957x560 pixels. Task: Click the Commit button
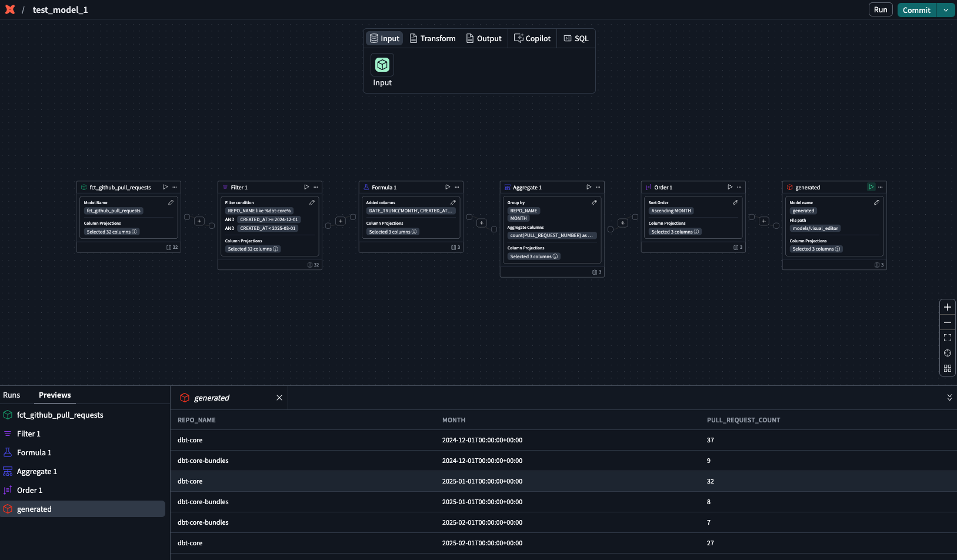click(x=916, y=10)
